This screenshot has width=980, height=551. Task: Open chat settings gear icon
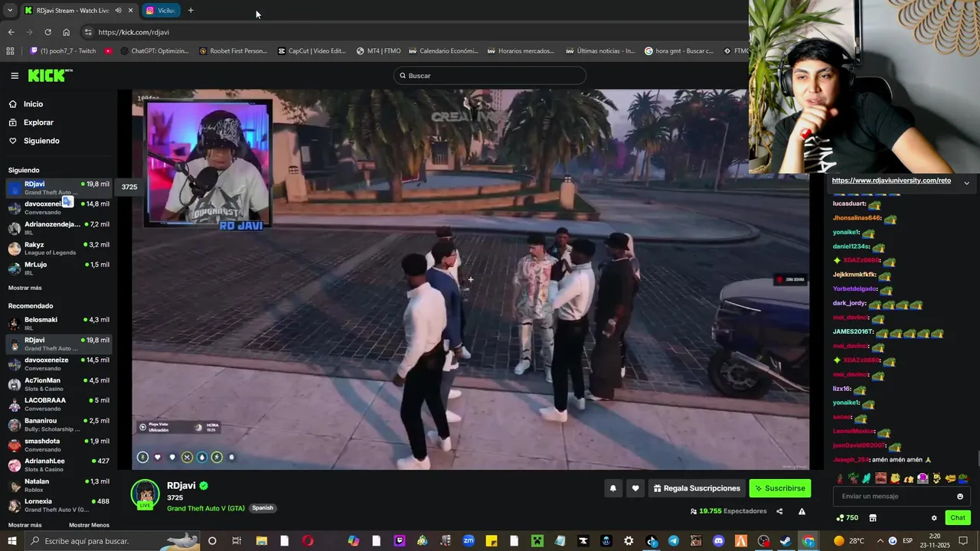click(x=934, y=518)
